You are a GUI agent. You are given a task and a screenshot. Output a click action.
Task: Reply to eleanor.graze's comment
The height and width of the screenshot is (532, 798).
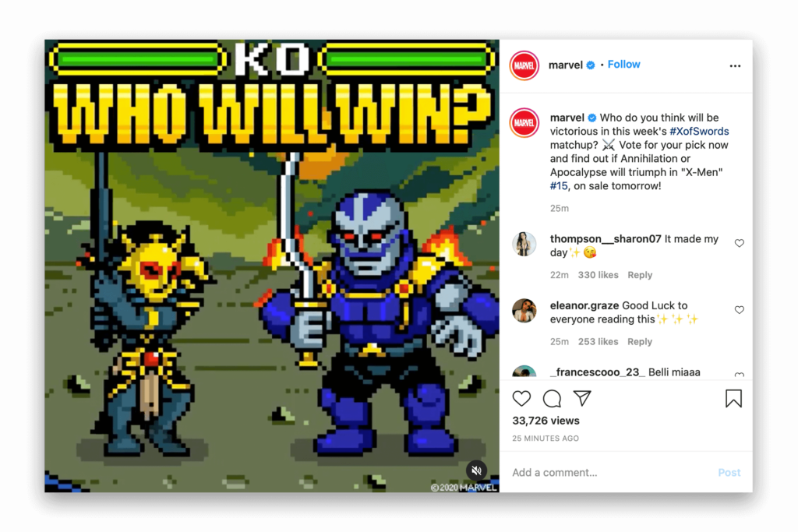tap(640, 342)
